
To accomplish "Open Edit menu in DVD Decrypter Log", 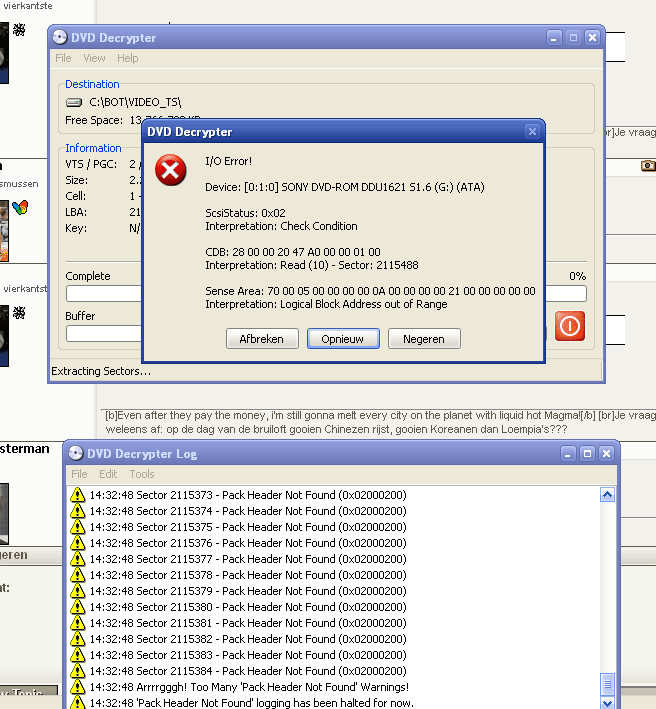I will click(108, 474).
